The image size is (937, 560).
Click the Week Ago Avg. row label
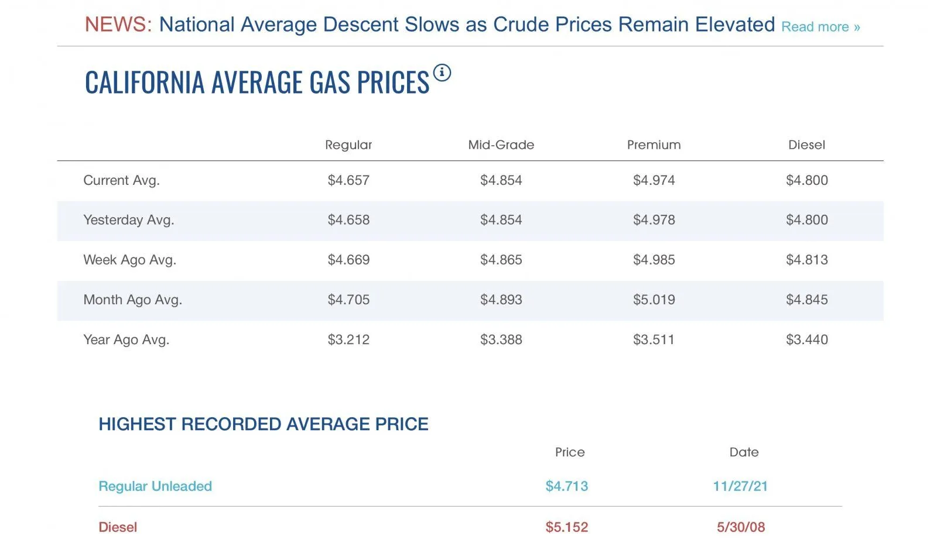click(129, 260)
